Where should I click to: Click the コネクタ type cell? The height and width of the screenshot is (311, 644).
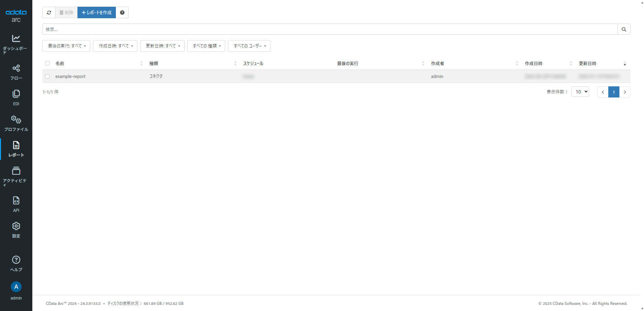tap(156, 77)
